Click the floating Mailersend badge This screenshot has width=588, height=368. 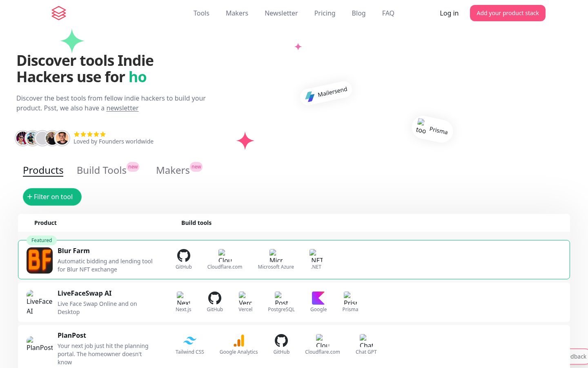pos(326,93)
